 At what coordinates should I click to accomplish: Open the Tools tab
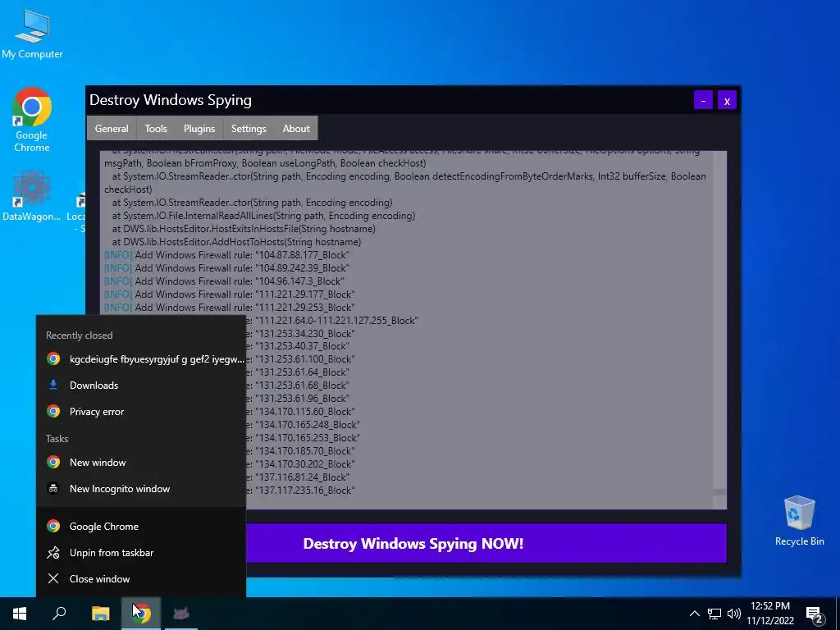point(156,129)
